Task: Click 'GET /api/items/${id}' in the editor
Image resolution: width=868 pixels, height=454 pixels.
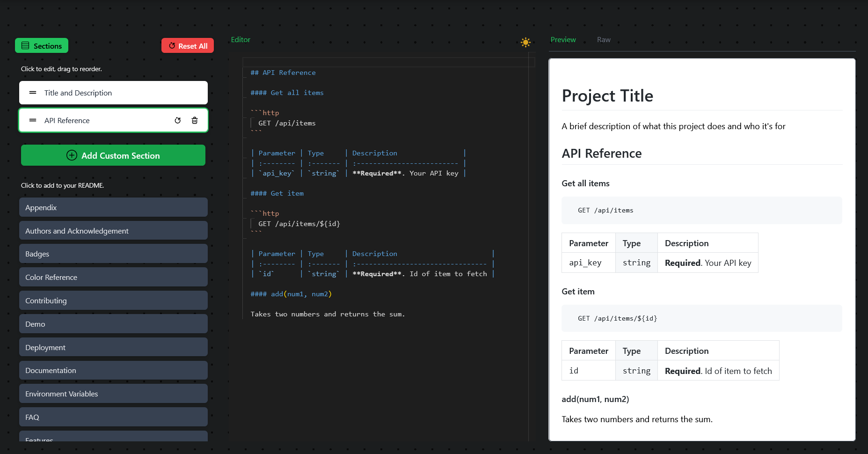Action: [x=299, y=224]
